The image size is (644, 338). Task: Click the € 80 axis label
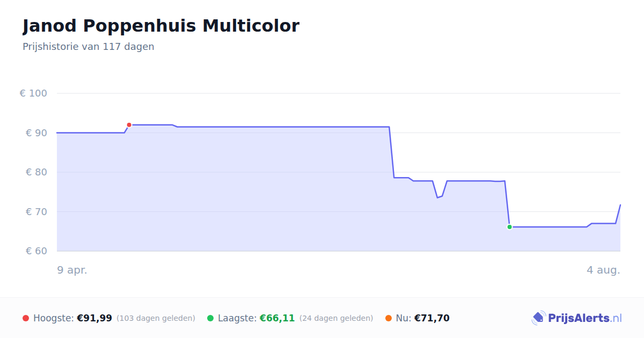pos(36,172)
